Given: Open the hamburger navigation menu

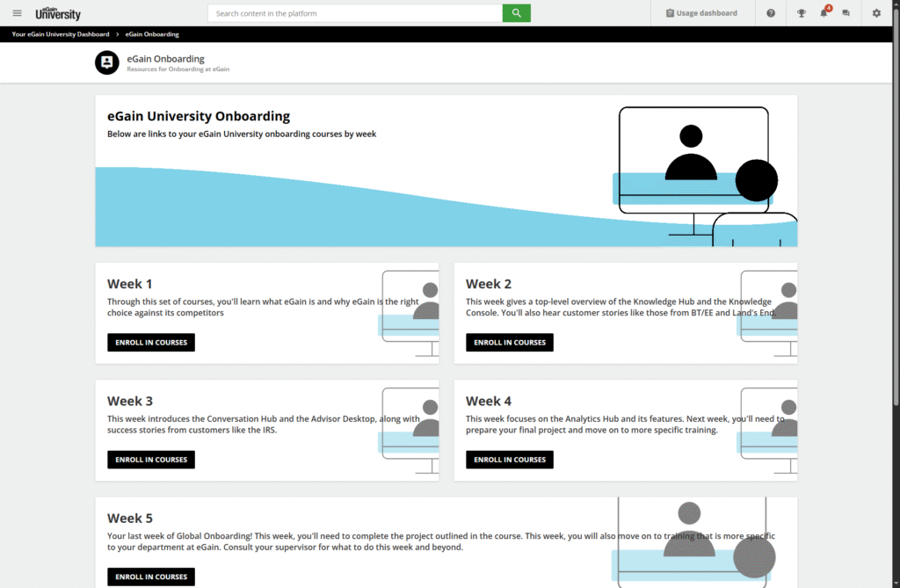Looking at the screenshot, I should tap(17, 13).
